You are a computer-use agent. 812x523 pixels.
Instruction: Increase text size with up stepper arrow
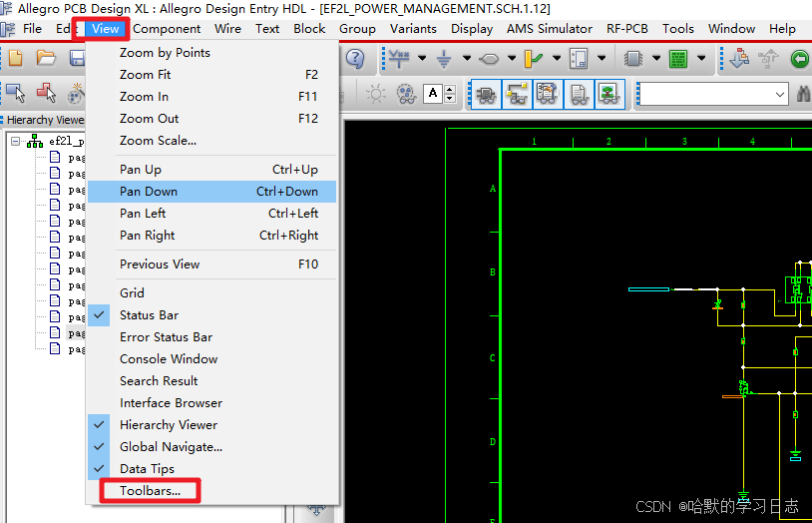pos(450,90)
